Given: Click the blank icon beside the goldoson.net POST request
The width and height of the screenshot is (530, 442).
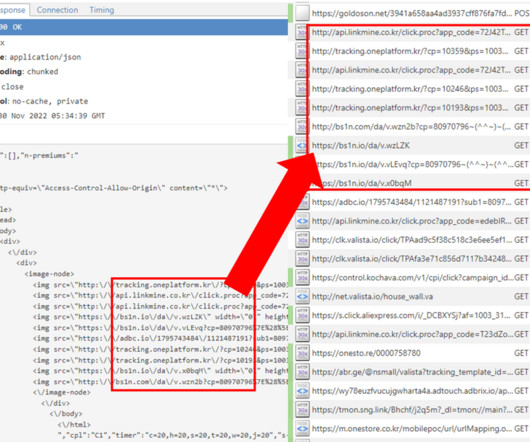Looking at the screenshot, I should coord(302,13).
